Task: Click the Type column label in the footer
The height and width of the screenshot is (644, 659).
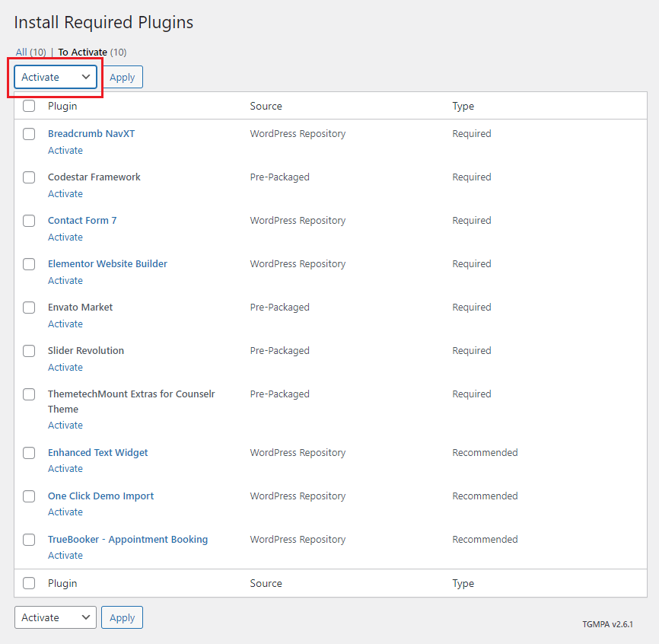Action: point(463,583)
